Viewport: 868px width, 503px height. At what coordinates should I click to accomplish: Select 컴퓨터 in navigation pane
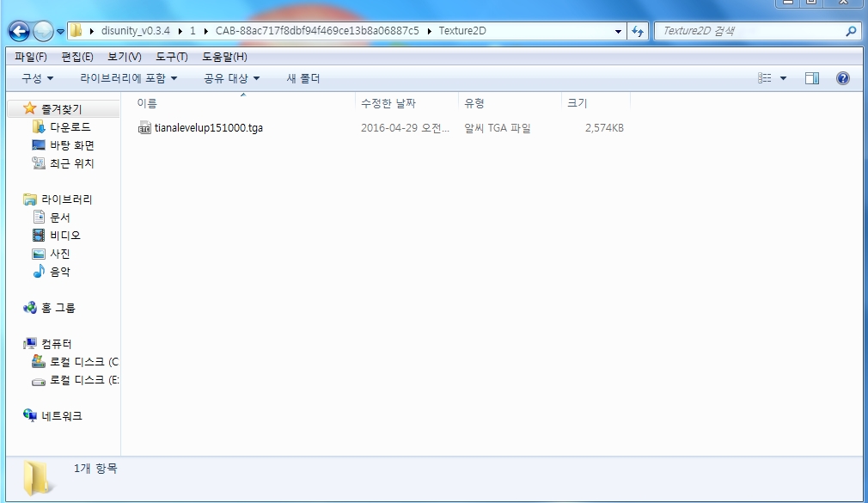(57, 344)
